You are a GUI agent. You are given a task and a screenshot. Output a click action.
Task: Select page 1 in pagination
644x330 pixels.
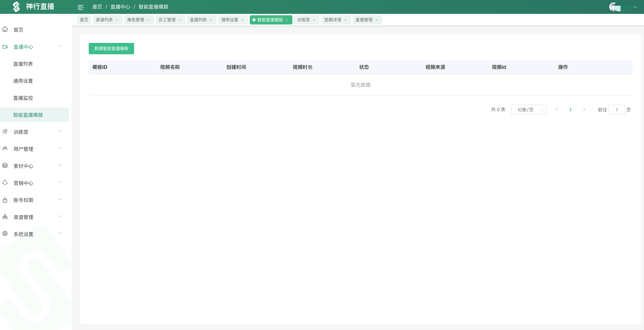pyautogui.click(x=570, y=110)
